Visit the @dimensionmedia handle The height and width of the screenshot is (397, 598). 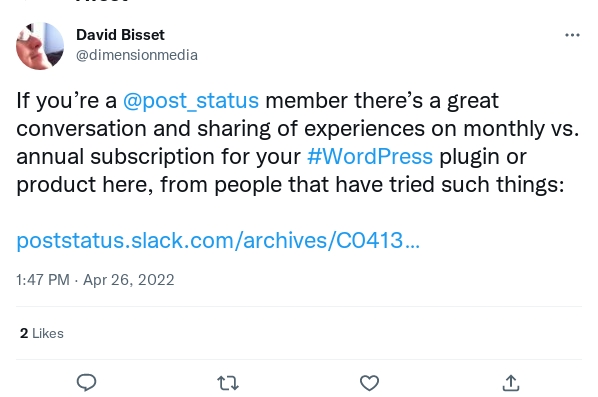coord(137,55)
